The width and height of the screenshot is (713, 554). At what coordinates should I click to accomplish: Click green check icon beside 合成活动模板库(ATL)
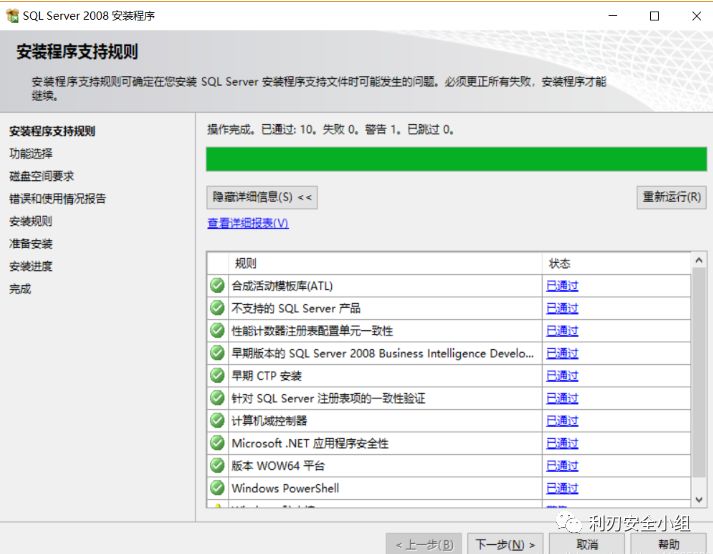(x=217, y=286)
